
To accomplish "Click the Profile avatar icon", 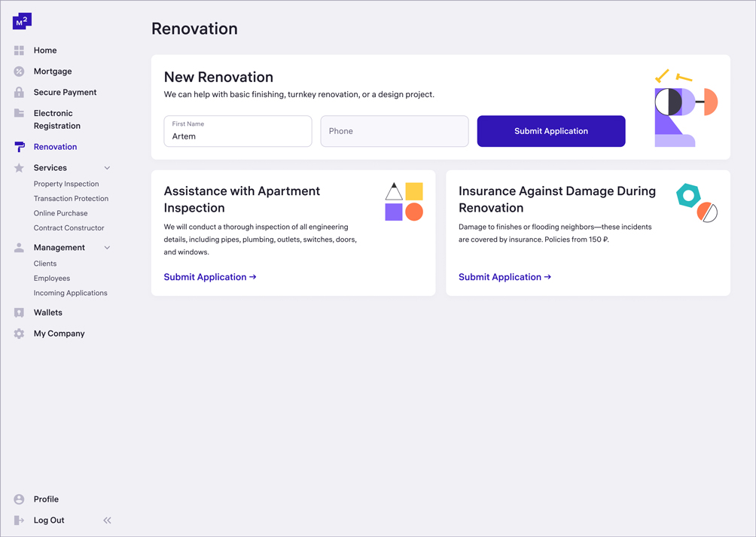I will point(19,499).
